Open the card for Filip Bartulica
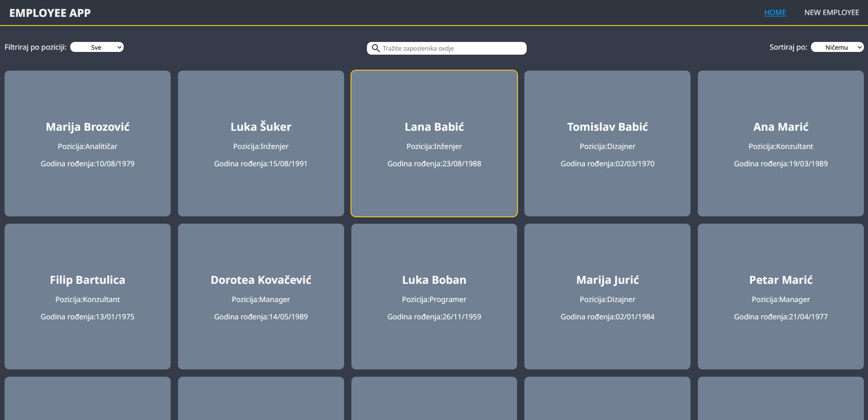Image resolution: width=868 pixels, height=420 pixels. click(x=87, y=296)
